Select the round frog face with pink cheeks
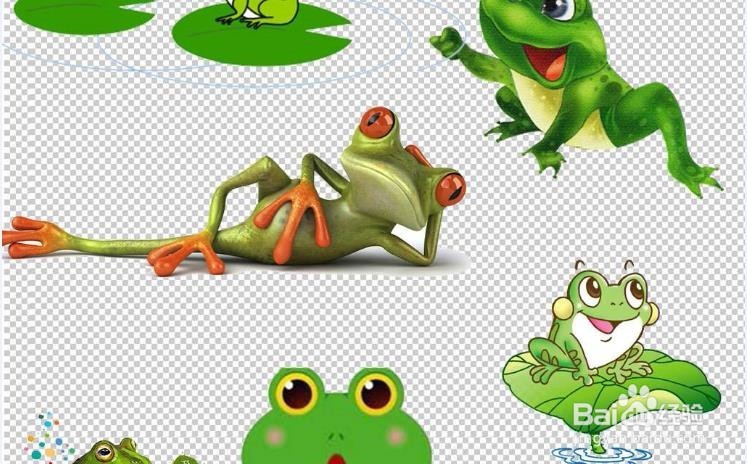Image resolution: width=747 pixels, height=464 pixels. pos(336,415)
